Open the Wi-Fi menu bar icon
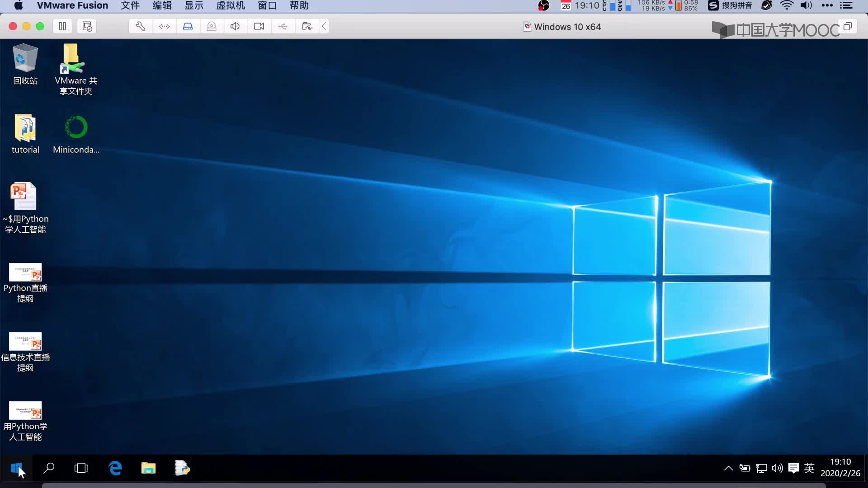 [x=787, y=5]
